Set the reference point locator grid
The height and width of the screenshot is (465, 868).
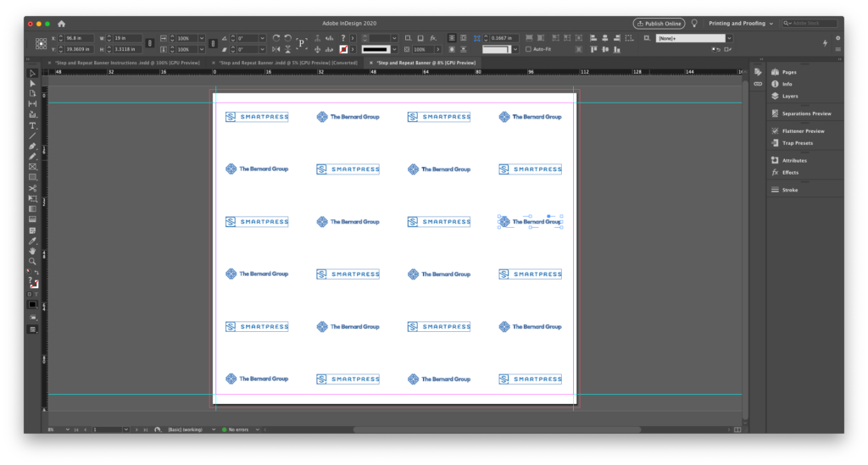41,44
